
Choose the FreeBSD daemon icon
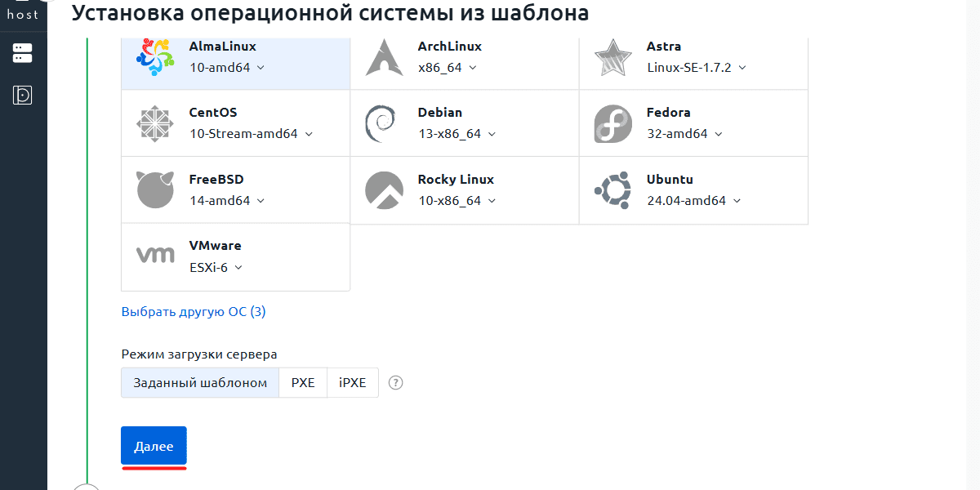click(x=155, y=190)
